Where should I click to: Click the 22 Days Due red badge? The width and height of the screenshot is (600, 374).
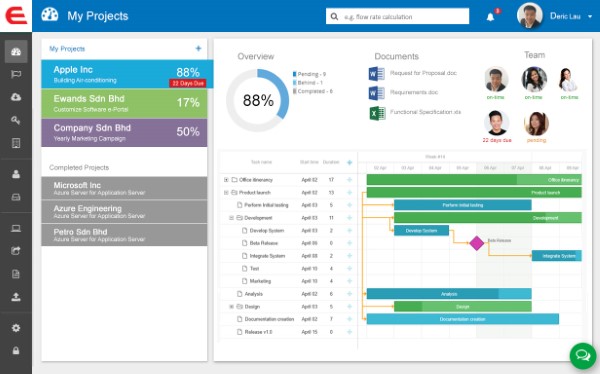click(188, 83)
